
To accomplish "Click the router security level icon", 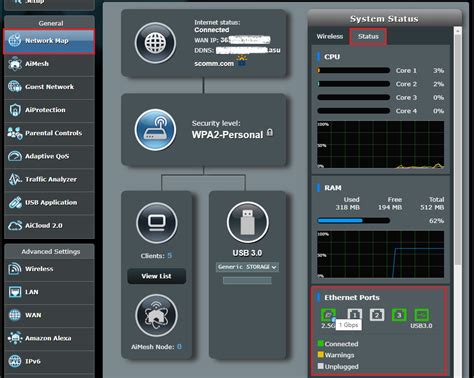I will point(155,130).
